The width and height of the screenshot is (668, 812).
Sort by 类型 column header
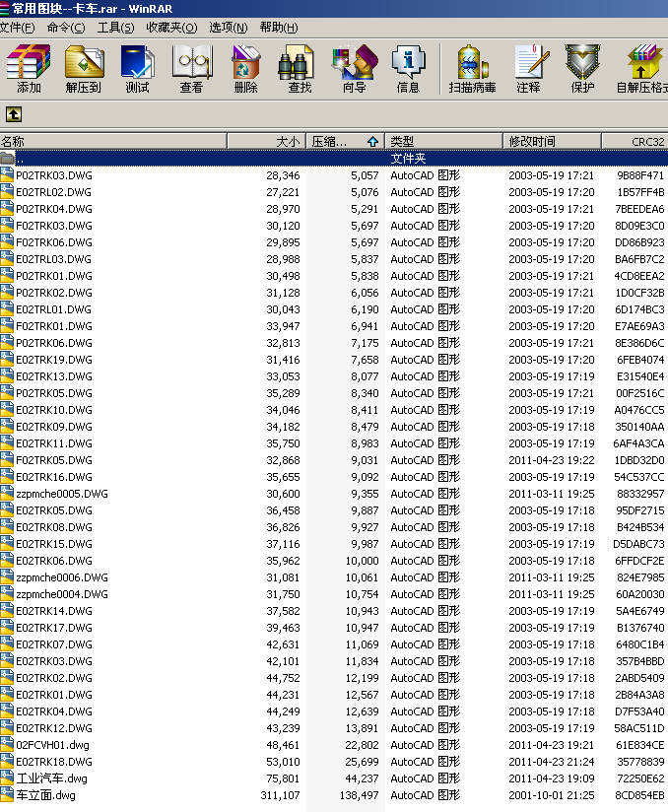(443, 141)
